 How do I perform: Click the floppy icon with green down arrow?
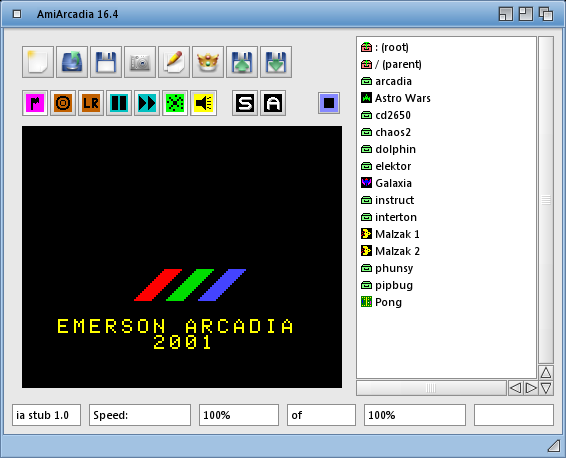[x=276, y=62]
